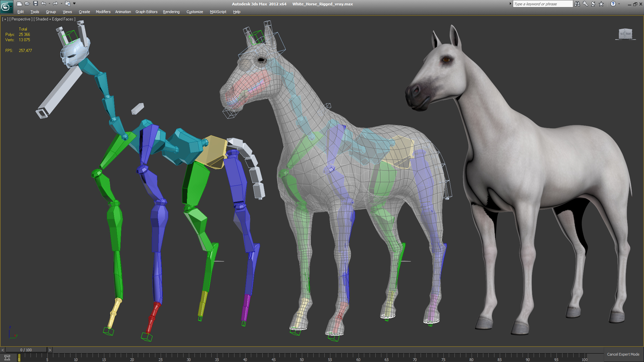Open the Graph Editors menu
This screenshot has width=644, height=362.
click(x=146, y=12)
